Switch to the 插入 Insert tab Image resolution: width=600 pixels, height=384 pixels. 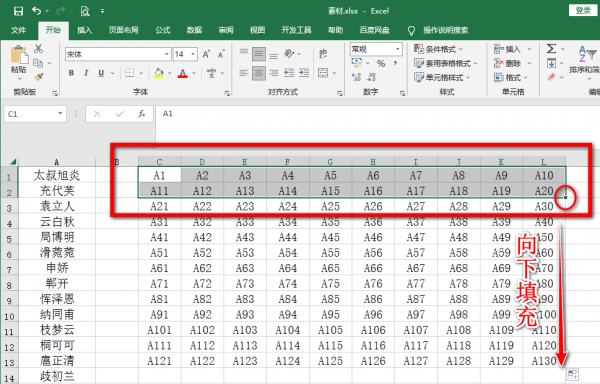coord(85,30)
